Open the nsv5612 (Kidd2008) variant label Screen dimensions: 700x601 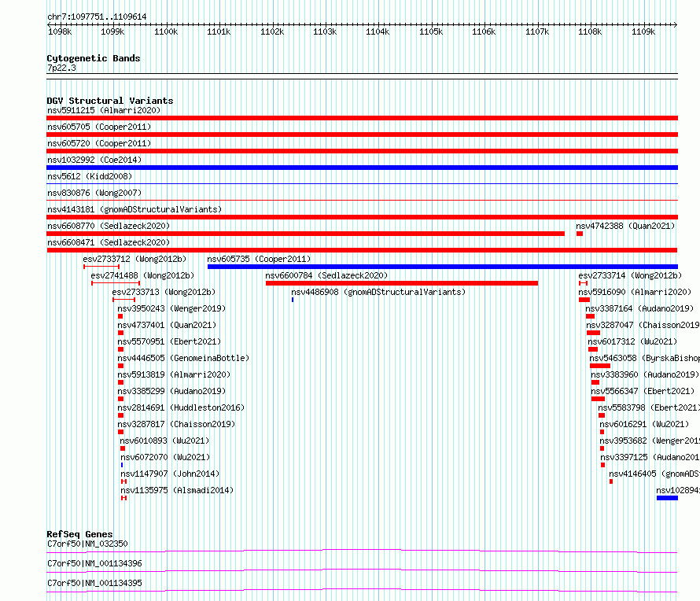tap(90, 176)
